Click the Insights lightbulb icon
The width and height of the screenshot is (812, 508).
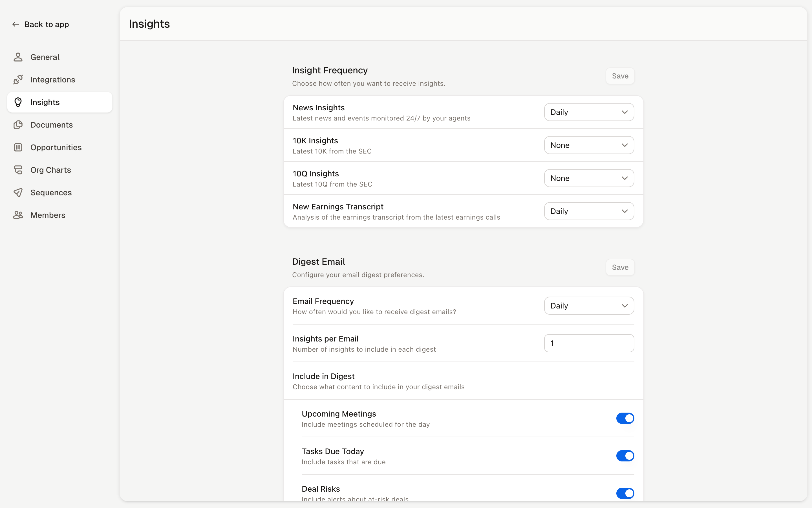pyautogui.click(x=18, y=102)
